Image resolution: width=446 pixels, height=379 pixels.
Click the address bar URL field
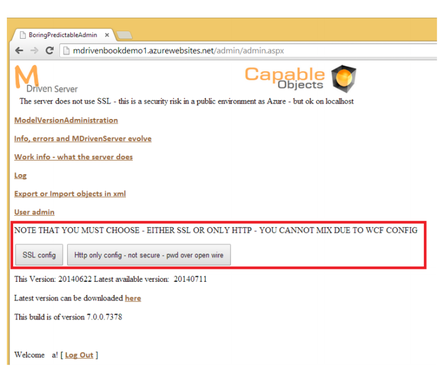248,51
